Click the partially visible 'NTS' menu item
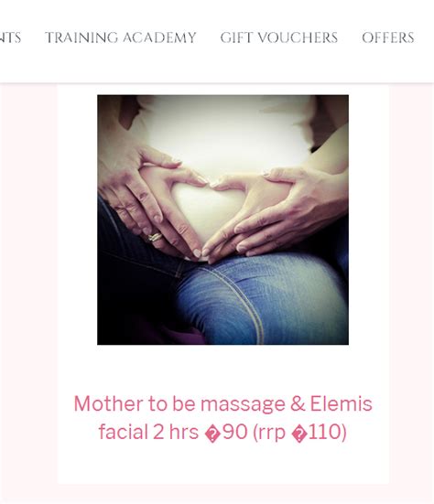434x504 pixels. (10, 38)
